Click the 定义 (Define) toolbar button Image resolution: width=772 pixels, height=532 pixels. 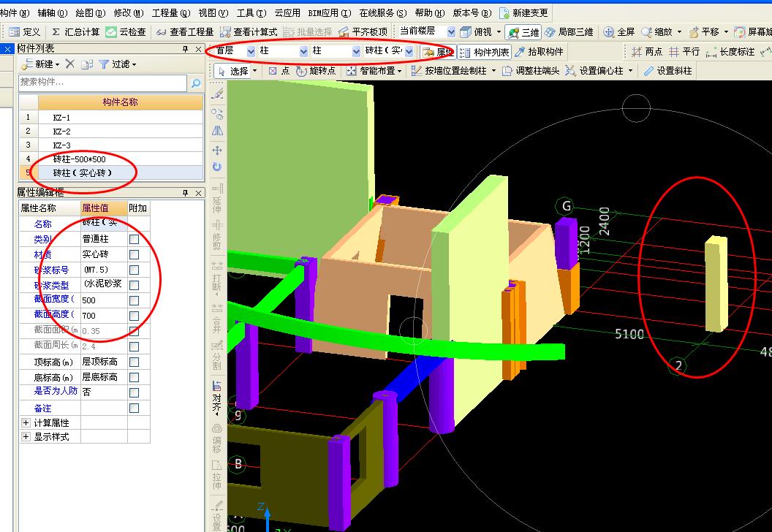(25, 32)
